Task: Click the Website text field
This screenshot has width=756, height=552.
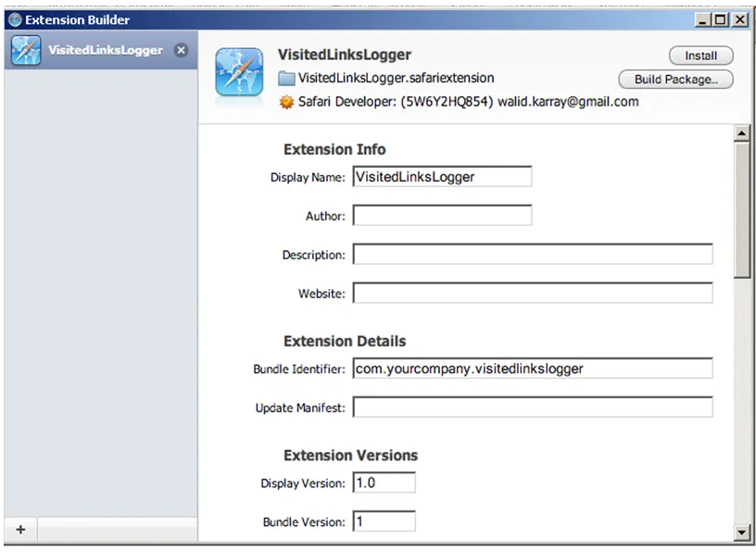Action: tap(533, 293)
